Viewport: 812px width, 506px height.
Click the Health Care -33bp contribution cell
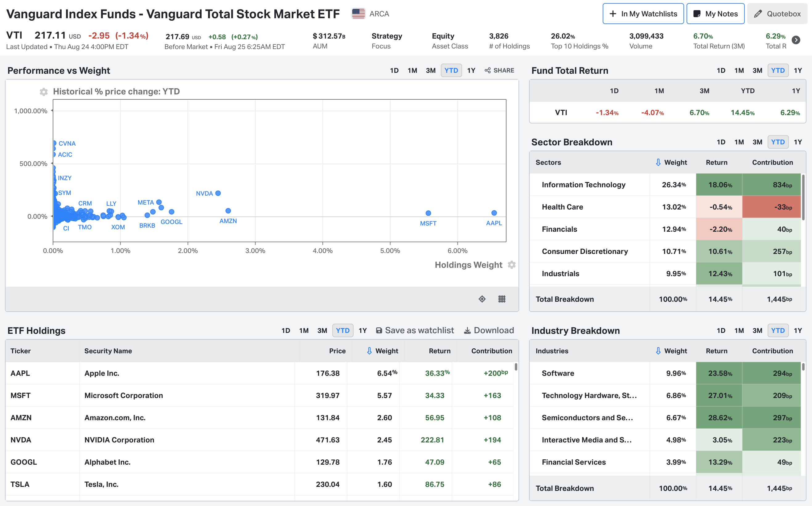(771, 207)
